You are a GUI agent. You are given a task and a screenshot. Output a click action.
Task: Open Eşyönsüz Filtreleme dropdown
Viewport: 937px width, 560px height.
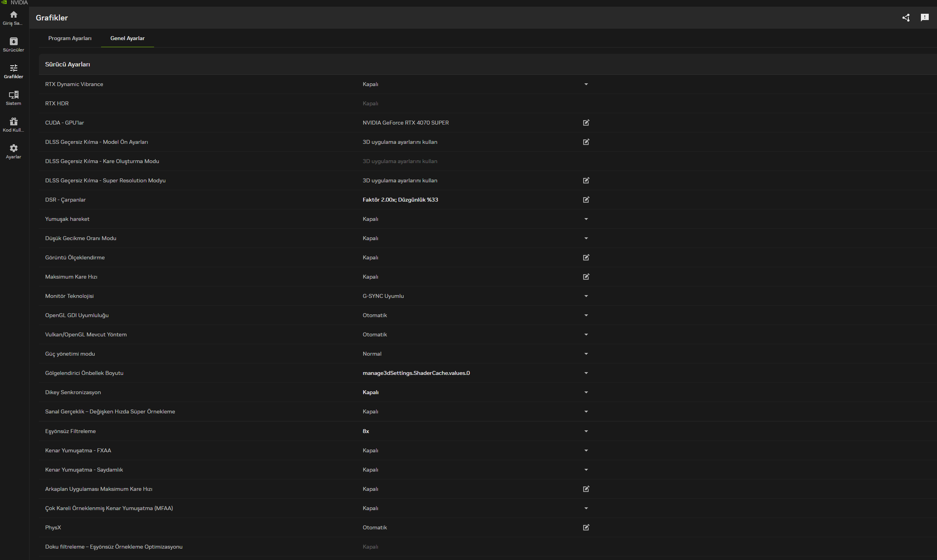point(586,431)
